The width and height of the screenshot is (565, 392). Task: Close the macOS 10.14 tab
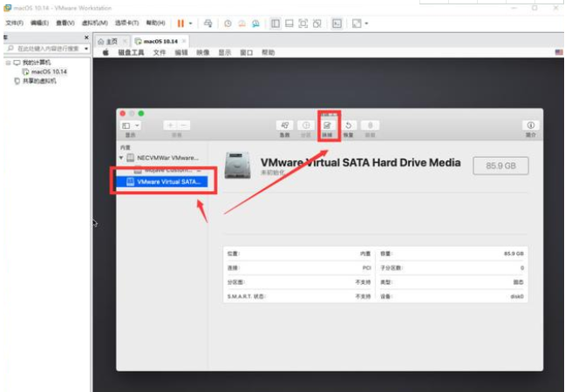coord(184,41)
